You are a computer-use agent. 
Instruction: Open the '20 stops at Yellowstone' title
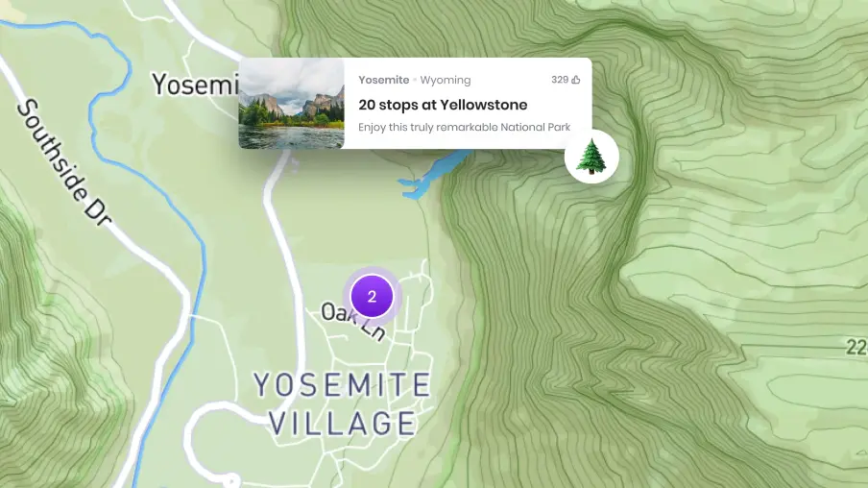click(443, 105)
